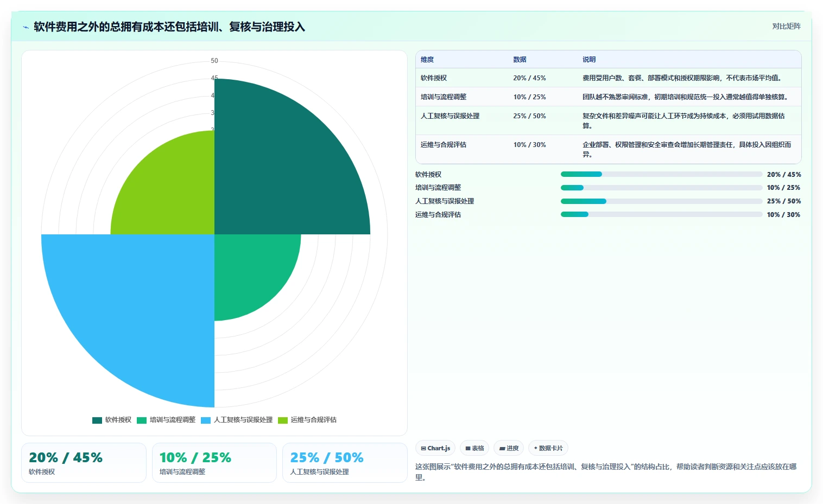Select the 进度 tag
Screen dimensions: 823x504
pos(509,448)
